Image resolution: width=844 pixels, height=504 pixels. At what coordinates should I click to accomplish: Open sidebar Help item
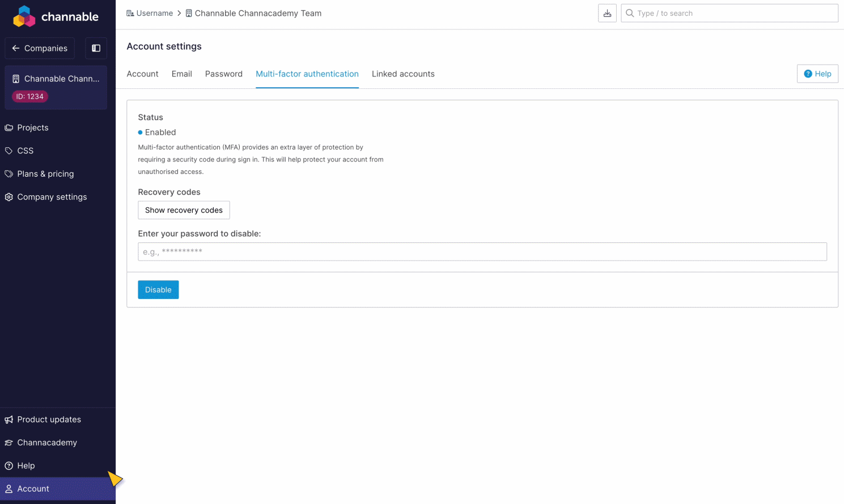26,465
